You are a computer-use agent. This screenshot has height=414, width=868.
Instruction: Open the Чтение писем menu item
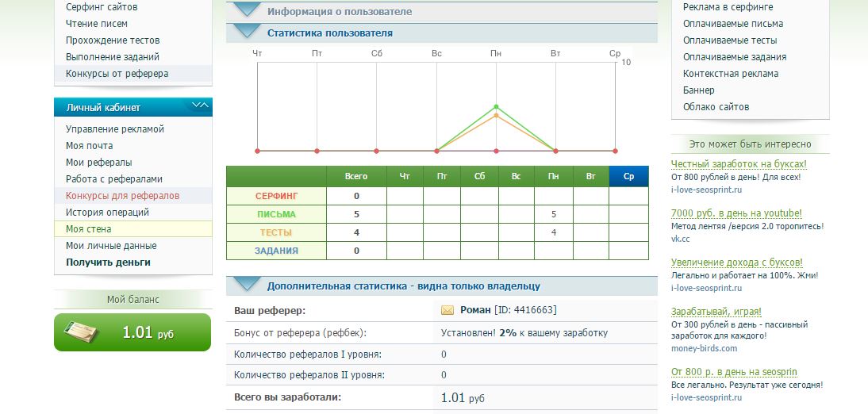(96, 24)
